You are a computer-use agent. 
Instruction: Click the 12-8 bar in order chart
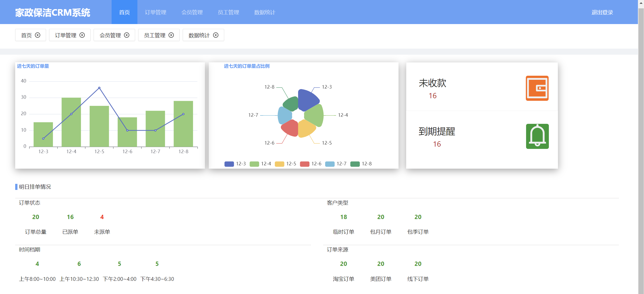183,124
